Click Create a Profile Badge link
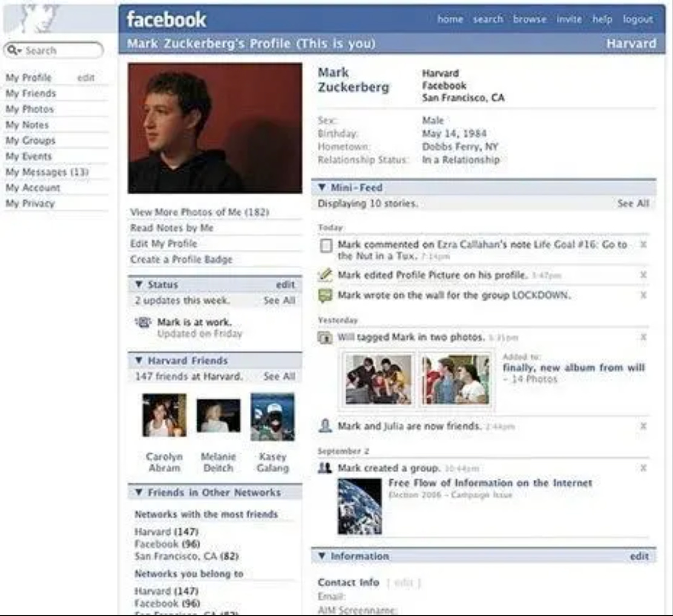The image size is (673, 616). (x=181, y=259)
